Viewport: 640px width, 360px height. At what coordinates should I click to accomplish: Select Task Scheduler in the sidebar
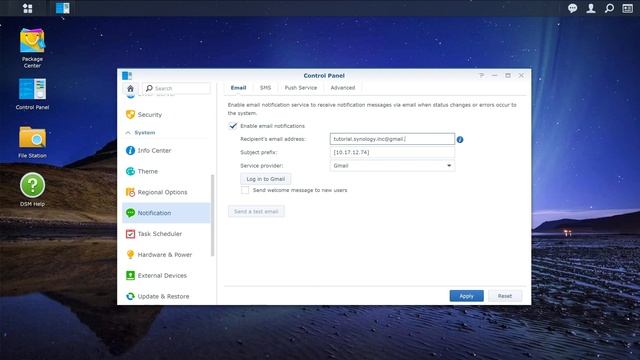(167, 234)
